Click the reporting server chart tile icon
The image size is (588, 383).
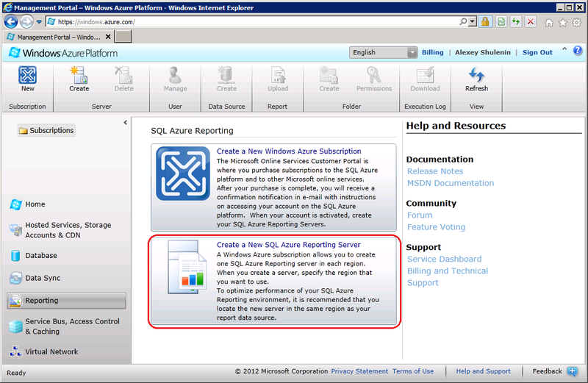click(x=187, y=267)
